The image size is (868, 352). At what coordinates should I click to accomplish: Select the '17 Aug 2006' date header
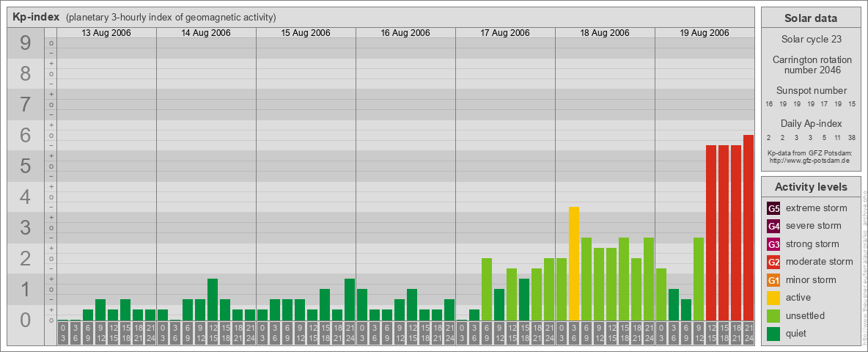pos(505,33)
